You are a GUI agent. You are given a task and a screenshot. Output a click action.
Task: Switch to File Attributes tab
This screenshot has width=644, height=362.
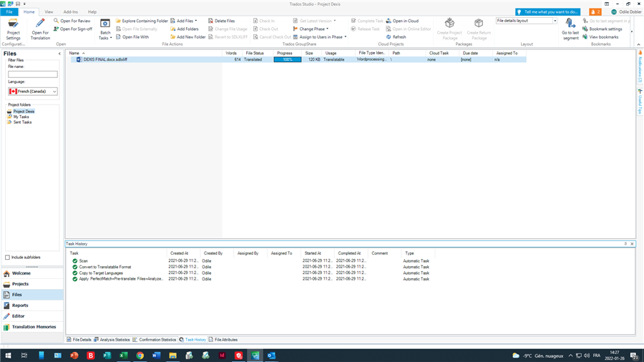[223, 340]
